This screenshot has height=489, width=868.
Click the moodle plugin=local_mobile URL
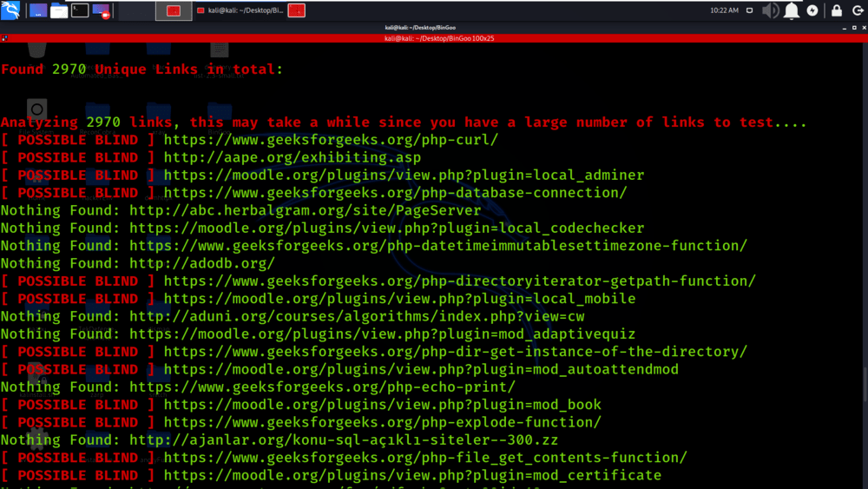399,299
